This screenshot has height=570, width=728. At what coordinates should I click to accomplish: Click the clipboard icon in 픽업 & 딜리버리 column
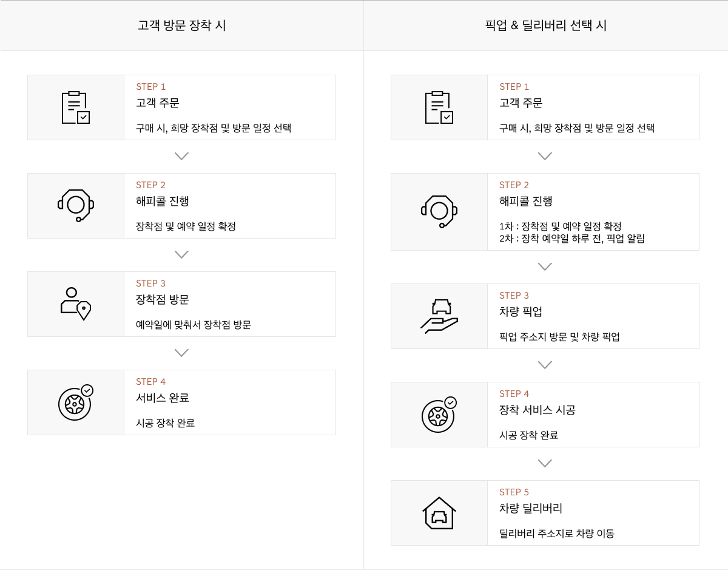[x=439, y=107]
